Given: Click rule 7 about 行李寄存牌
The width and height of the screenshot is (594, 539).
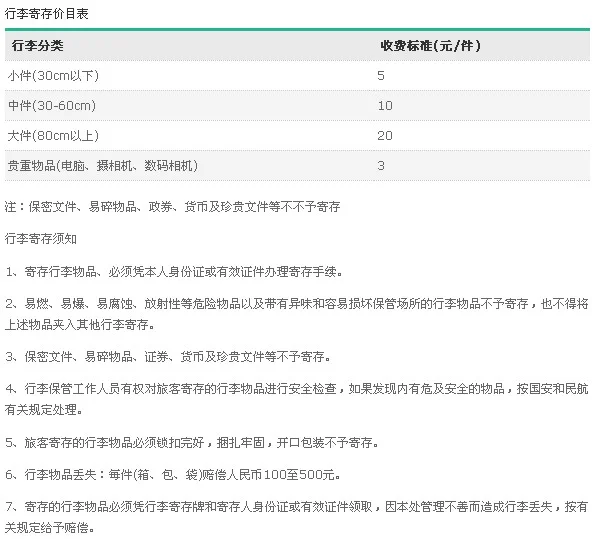Looking at the screenshot, I should coord(297,506).
